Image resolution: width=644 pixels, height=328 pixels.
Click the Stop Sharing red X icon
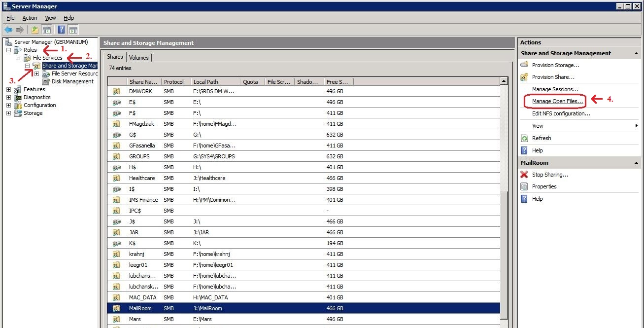[524, 175]
